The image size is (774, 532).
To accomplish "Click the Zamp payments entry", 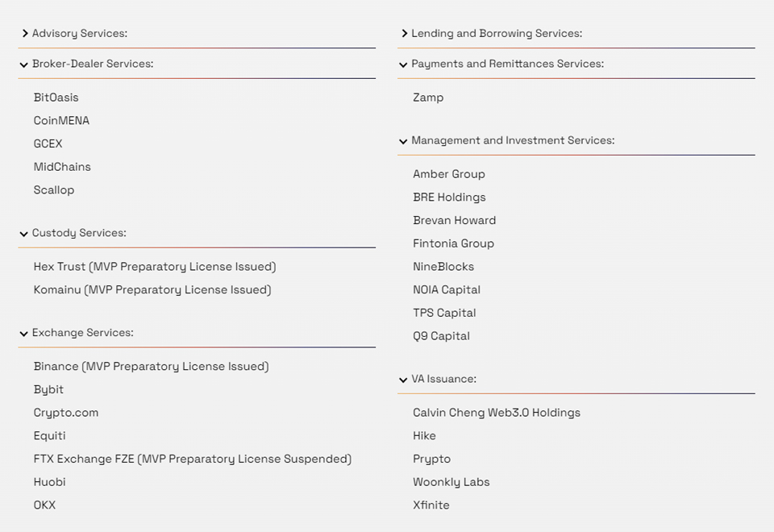I will click(x=428, y=98).
